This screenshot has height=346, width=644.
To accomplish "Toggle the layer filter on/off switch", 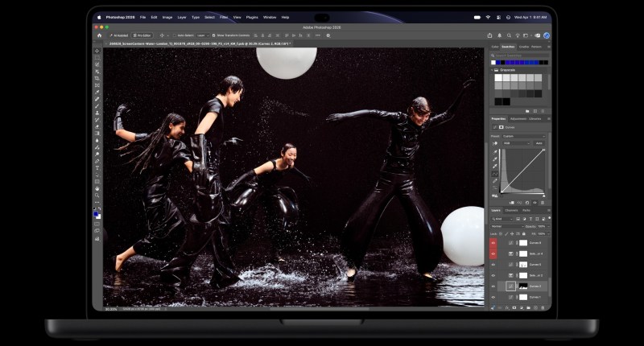I will pyautogui.click(x=550, y=218).
